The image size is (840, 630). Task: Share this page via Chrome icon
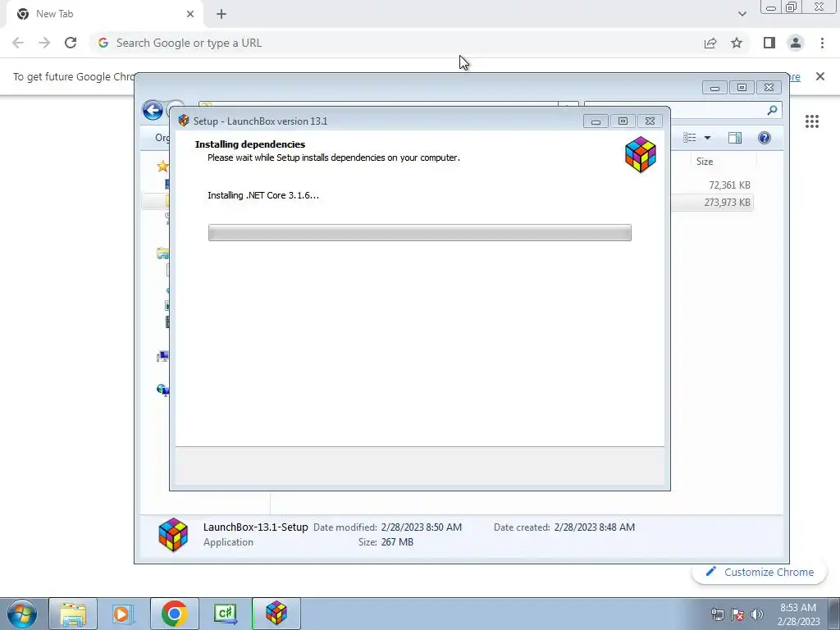click(710, 43)
